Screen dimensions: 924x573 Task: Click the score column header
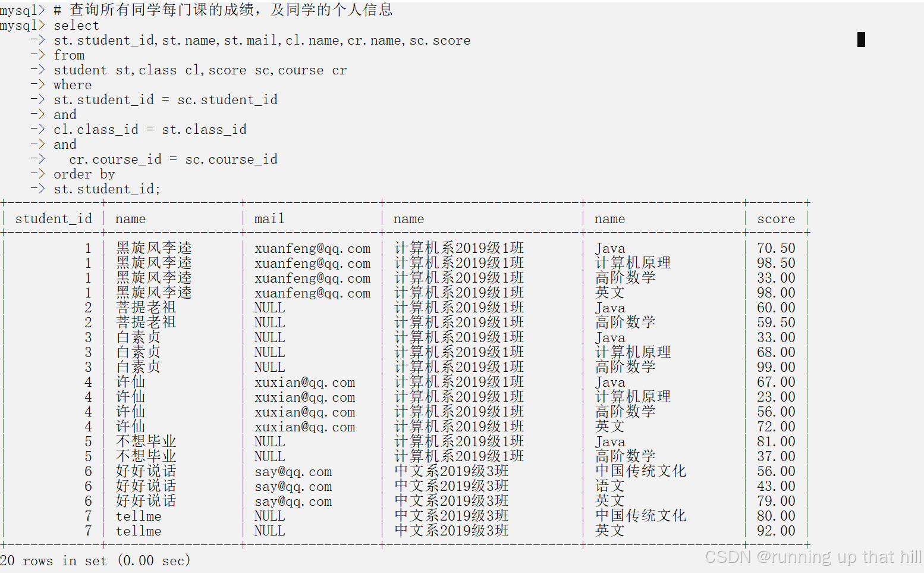(x=776, y=219)
